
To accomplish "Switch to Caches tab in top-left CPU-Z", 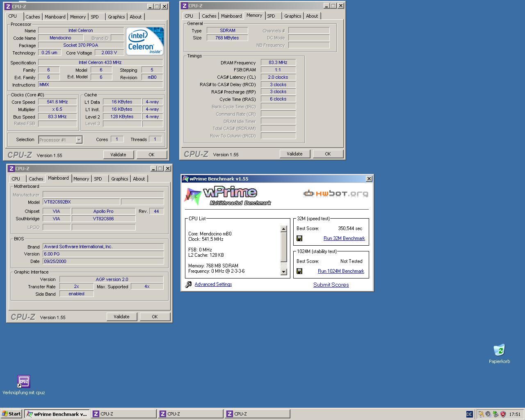I will pos(33,17).
